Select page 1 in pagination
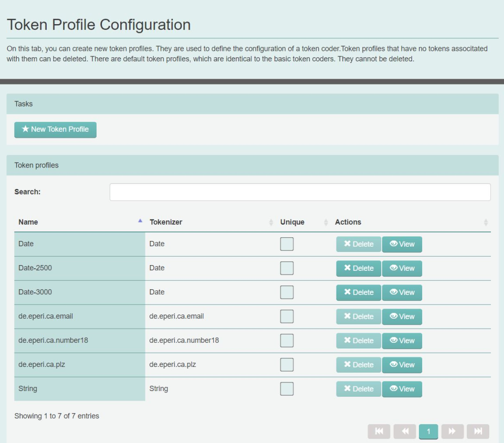Viewport: 504px width, 443px height. click(x=428, y=431)
